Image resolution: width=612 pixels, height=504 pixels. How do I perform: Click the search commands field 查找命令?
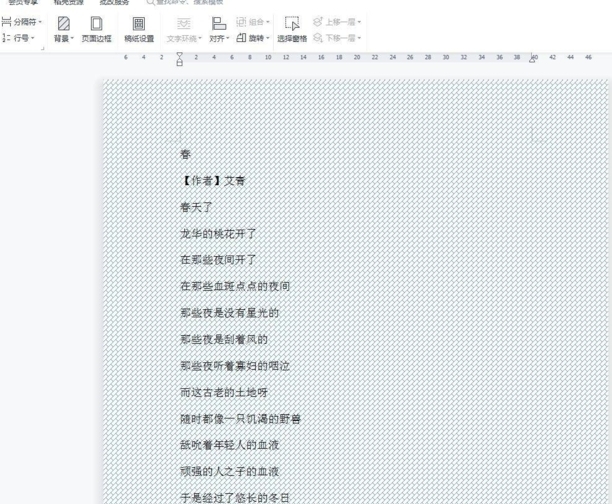(185, 2)
